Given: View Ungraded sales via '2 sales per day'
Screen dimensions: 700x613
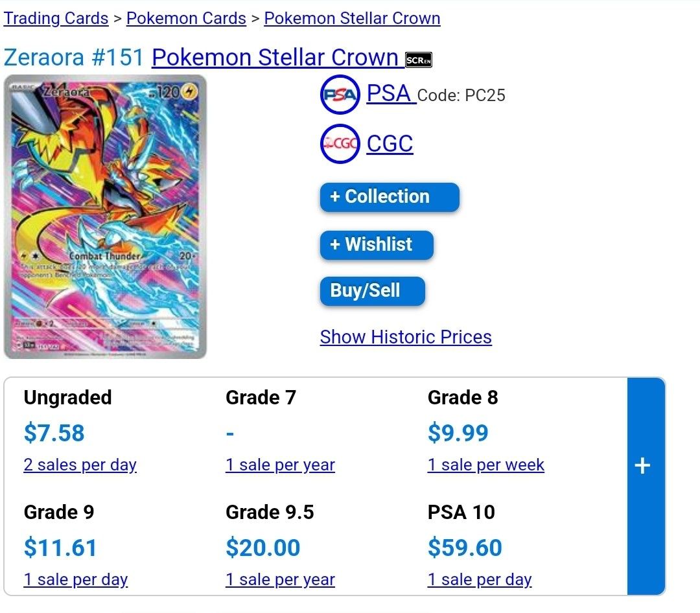Looking at the screenshot, I should (x=80, y=465).
